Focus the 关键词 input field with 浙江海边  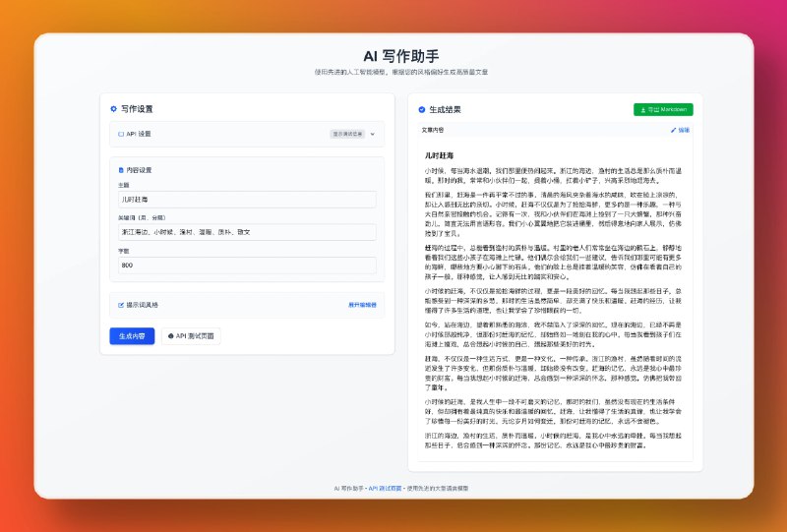pos(247,232)
